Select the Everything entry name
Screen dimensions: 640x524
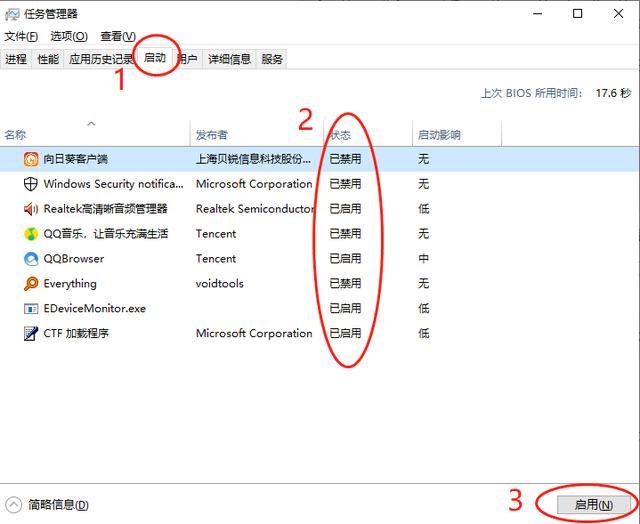click(x=70, y=284)
